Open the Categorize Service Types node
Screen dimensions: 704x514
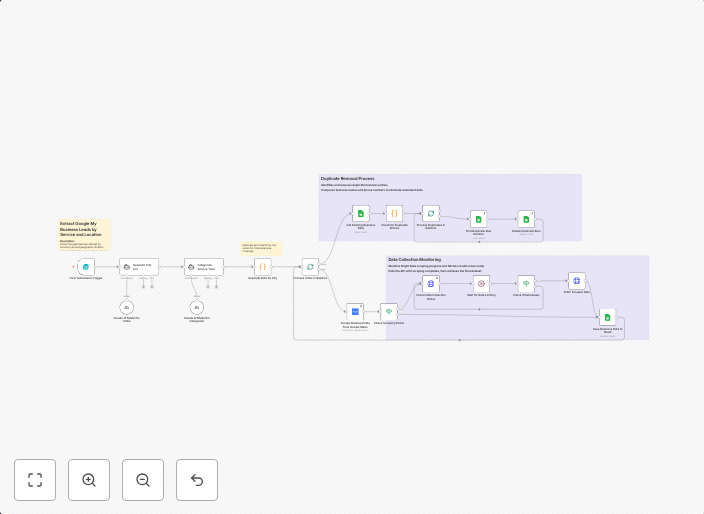[203, 267]
